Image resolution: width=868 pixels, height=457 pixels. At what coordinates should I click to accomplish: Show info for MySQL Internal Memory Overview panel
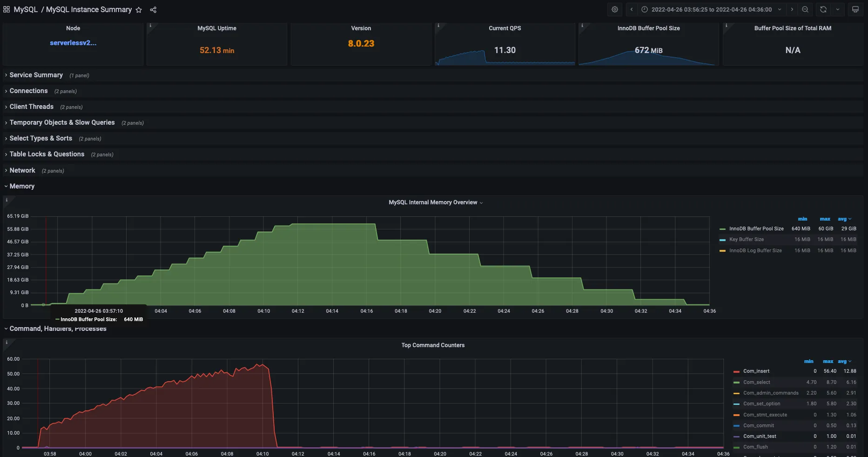pos(7,200)
